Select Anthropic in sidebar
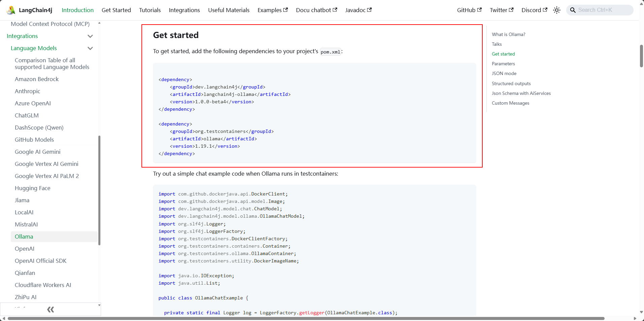The image size is (644, 321). tap(27, 91)
